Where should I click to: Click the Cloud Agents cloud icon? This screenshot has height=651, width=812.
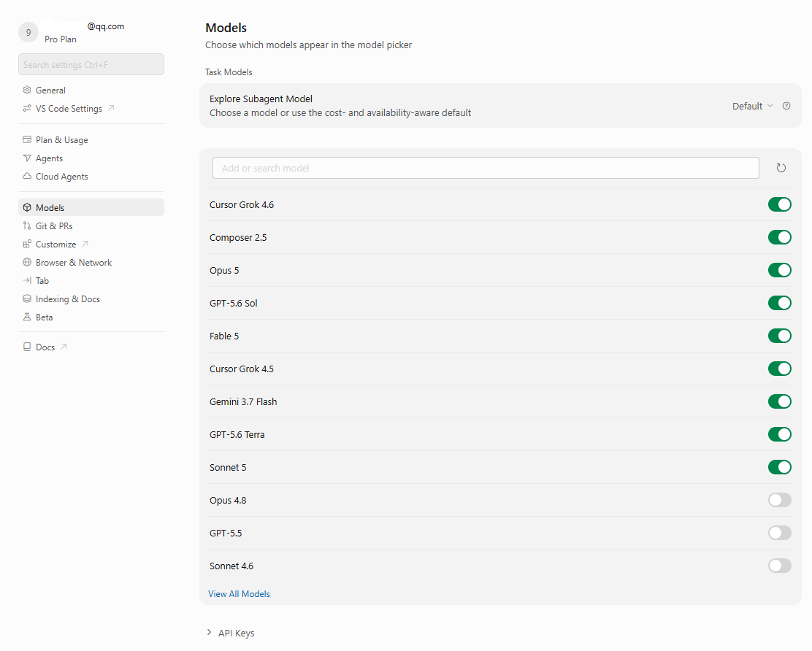(x=27, y=176)
